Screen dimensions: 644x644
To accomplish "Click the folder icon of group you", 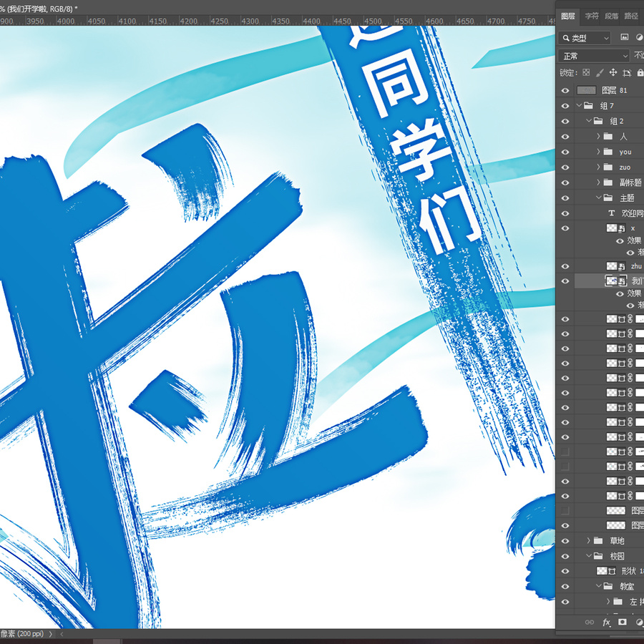I will coord(608,152).
